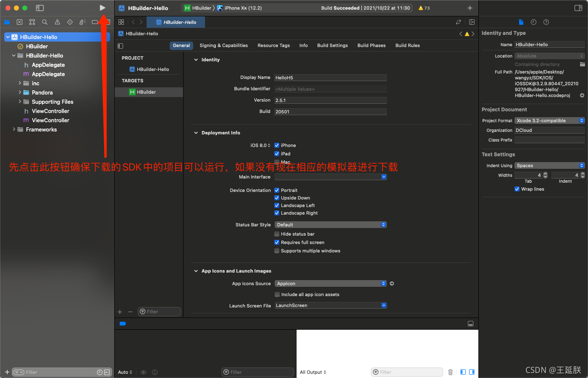
Task: Click the Version field showing 2.5.1
Action: pyautogui.click(x=331, y=100)
